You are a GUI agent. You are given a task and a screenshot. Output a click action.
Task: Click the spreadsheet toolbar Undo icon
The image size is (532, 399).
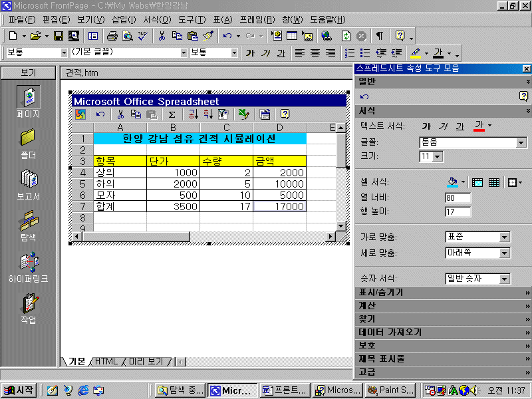(x=100, y=114)
